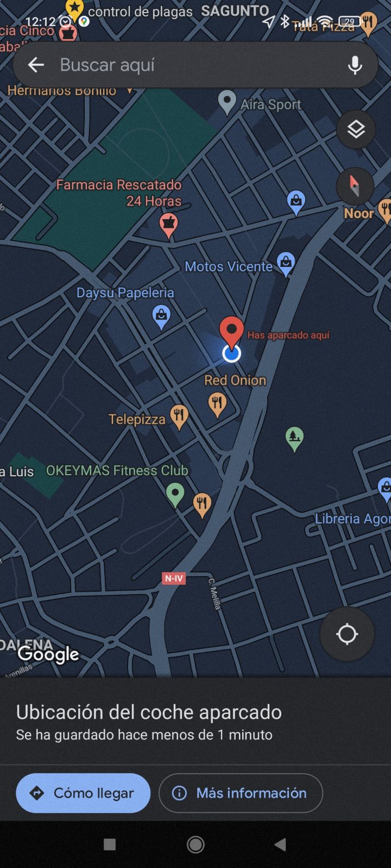Tap the Red Onion restaurant marker
Viewport: 391px width, 868px height.
coord(217,405)
